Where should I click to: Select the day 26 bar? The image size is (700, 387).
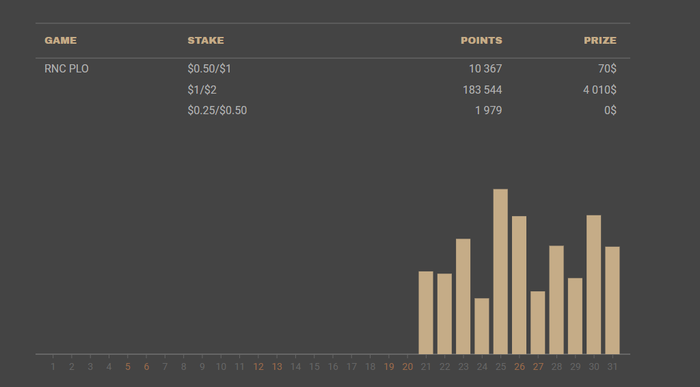tap(519, 285)
